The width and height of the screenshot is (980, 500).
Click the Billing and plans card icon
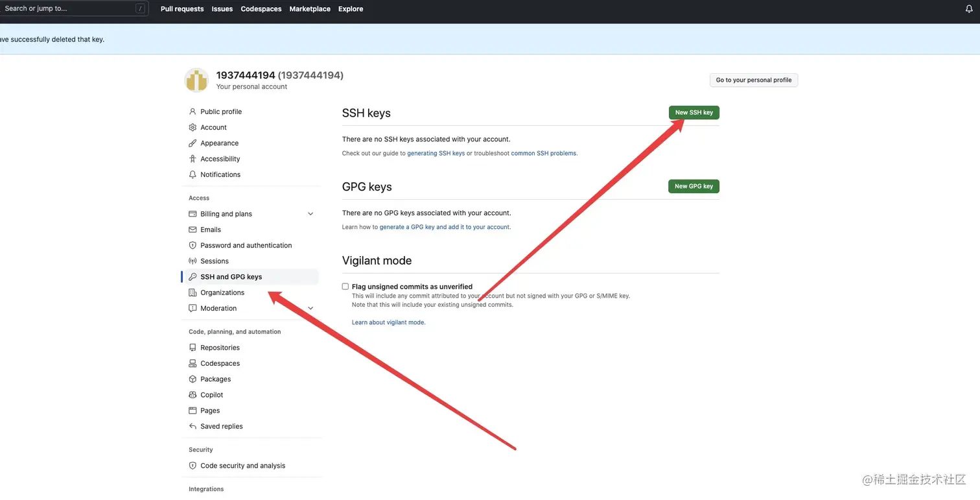tap(192, 214)
